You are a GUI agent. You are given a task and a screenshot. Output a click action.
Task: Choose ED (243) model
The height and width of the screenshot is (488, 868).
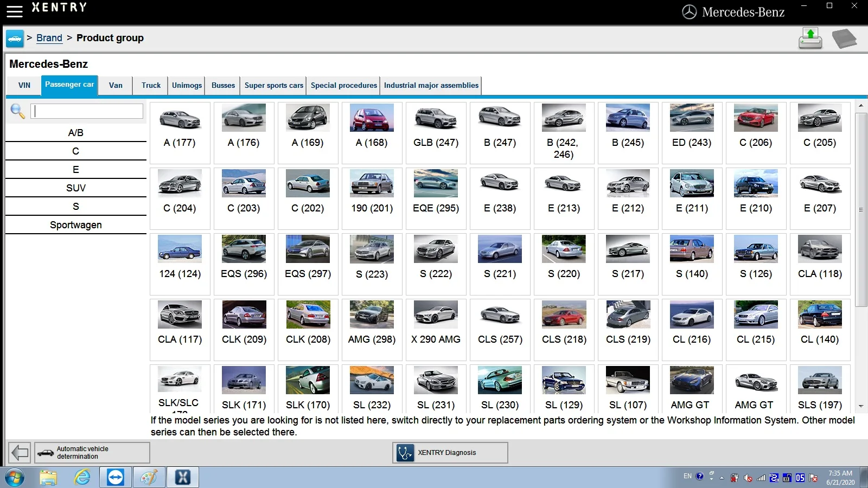[x=692, y=133]
